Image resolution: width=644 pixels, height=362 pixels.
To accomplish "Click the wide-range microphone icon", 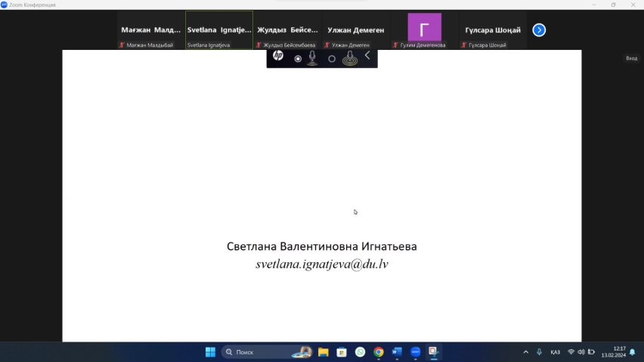I will [349, 58].
